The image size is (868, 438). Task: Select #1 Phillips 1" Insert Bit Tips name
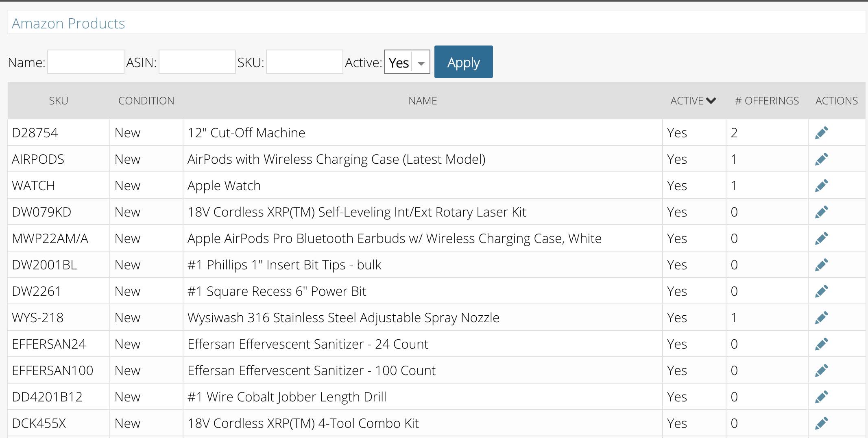(284, 265)
